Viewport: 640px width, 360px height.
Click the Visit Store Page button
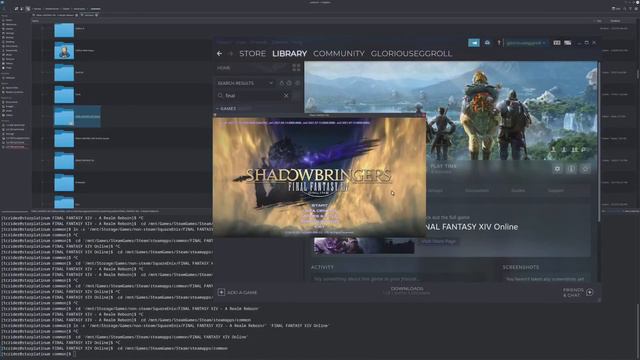tap(438, 242)
